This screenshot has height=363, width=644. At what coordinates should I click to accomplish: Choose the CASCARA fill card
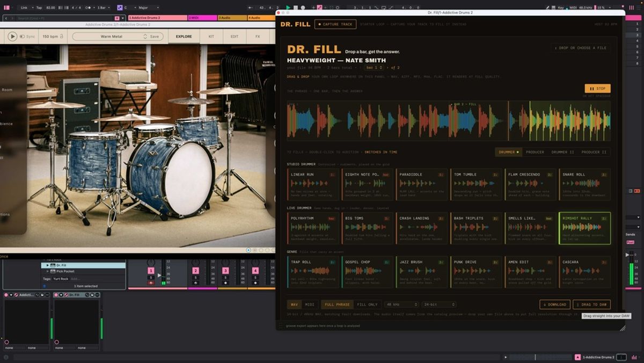click(x=584, y=272)
